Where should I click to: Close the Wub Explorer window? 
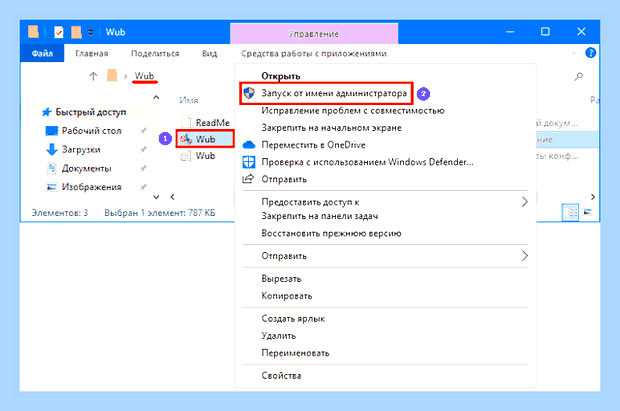pos(581,32)
